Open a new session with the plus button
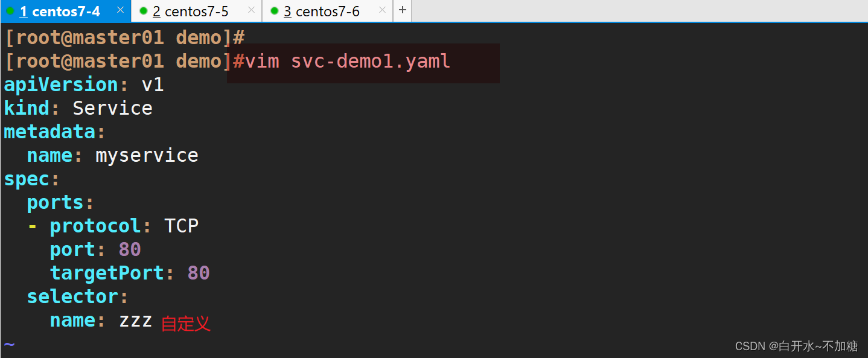 point(403,10)
